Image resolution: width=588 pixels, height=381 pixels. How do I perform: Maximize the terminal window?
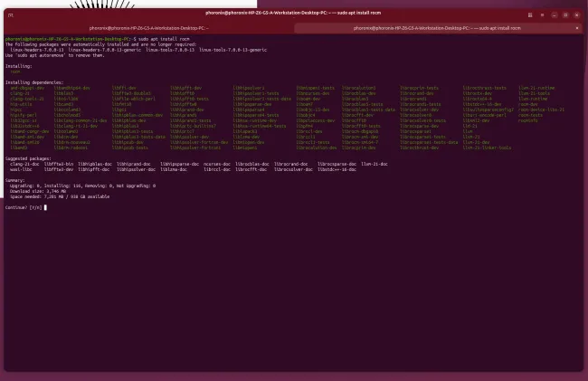[565, 15]
